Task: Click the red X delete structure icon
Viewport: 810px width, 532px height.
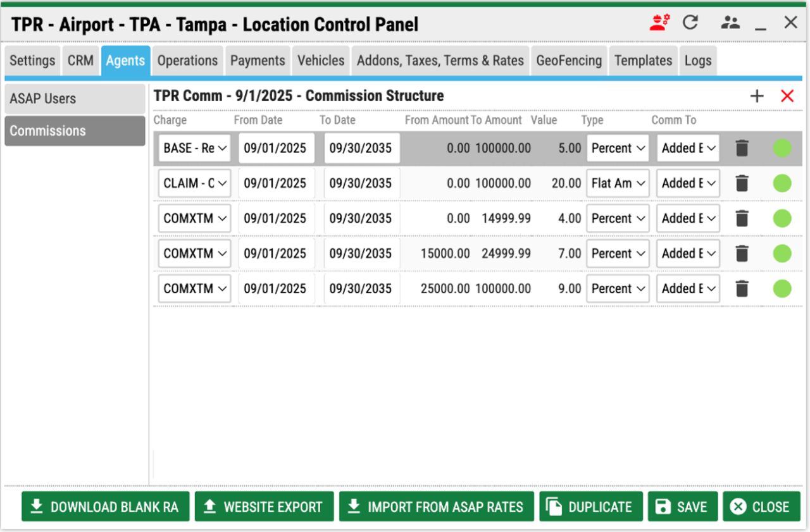Action: point(787,96)
